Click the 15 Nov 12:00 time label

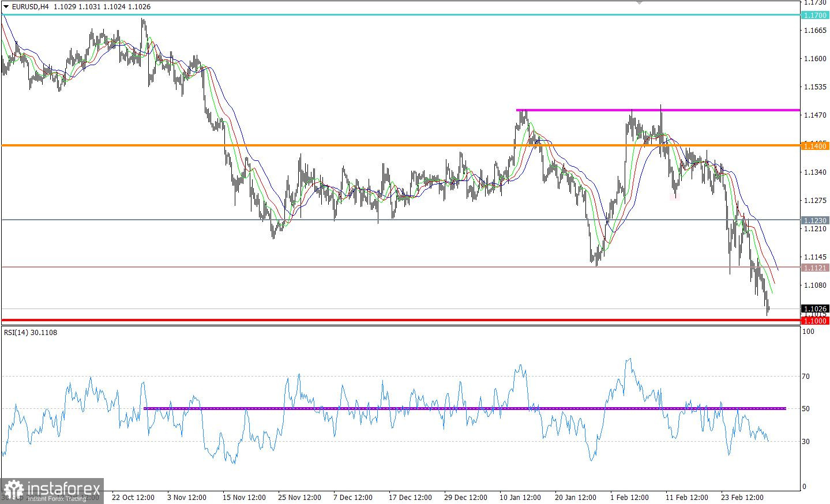[244, 497]
